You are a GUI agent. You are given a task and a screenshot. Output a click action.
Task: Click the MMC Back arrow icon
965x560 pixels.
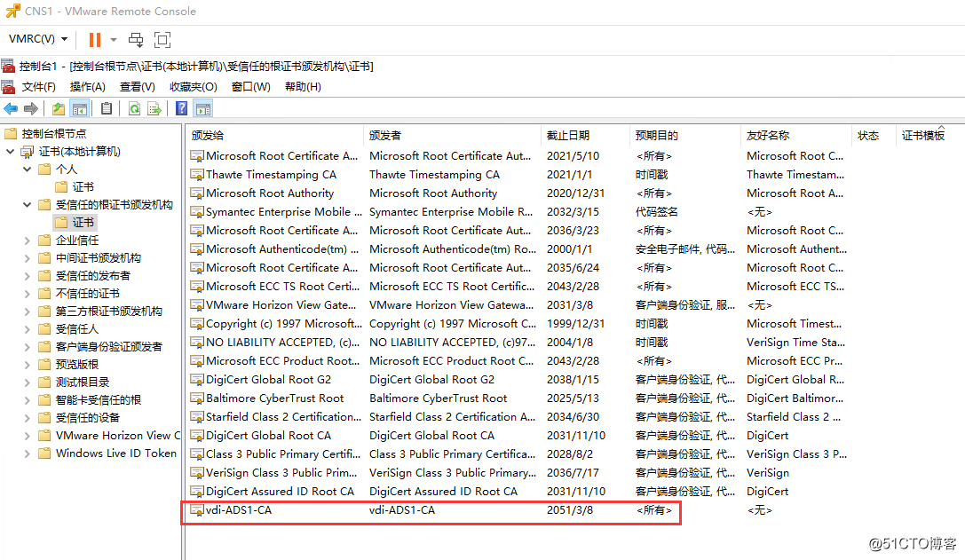[x=11, y=109]
